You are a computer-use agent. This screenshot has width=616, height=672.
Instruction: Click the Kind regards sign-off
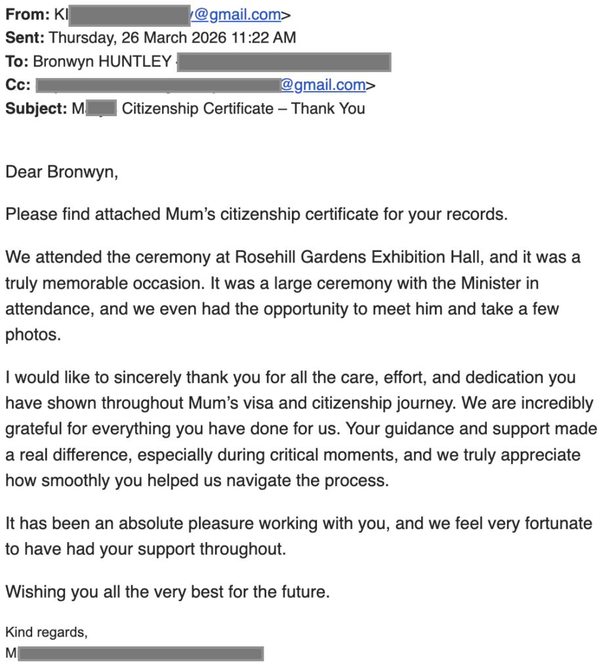coord(47,632)
